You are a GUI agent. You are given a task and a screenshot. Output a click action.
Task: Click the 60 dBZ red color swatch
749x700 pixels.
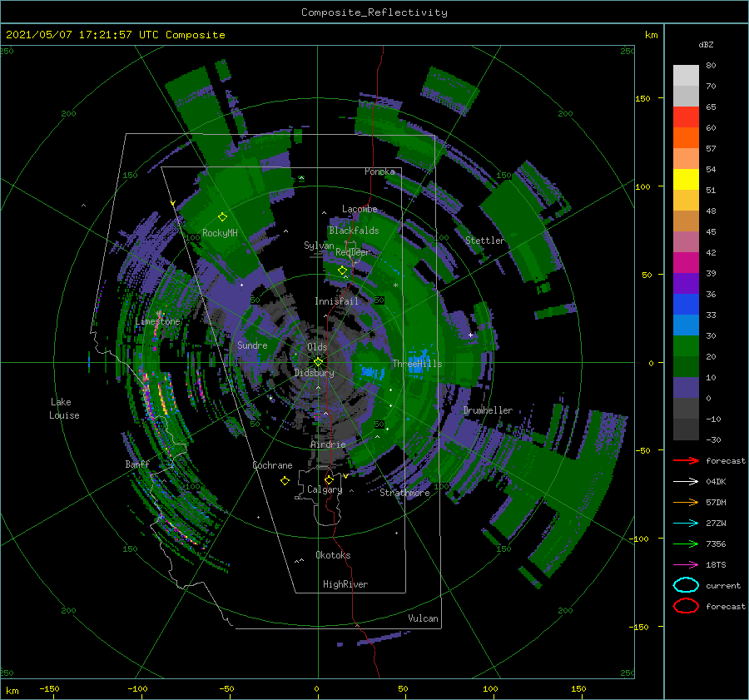click(x=686, y=117)
